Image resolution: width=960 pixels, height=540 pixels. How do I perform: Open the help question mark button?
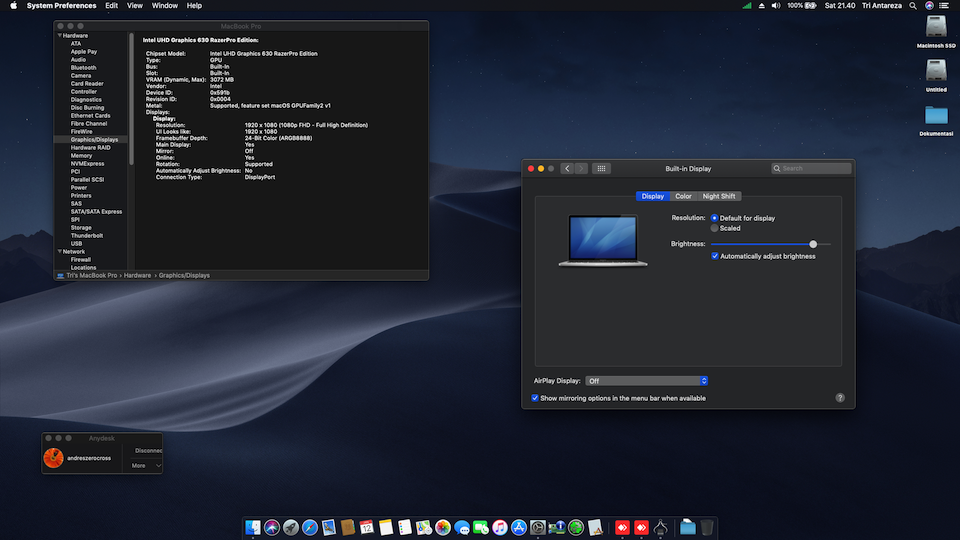(840, 398)
